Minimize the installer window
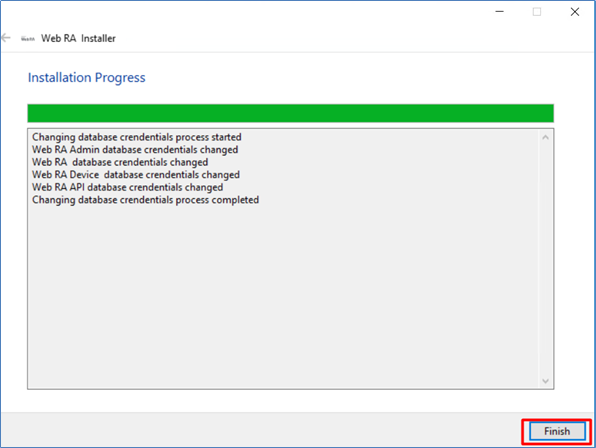This screenshot has height=448, width=596. tap(499, 12)
